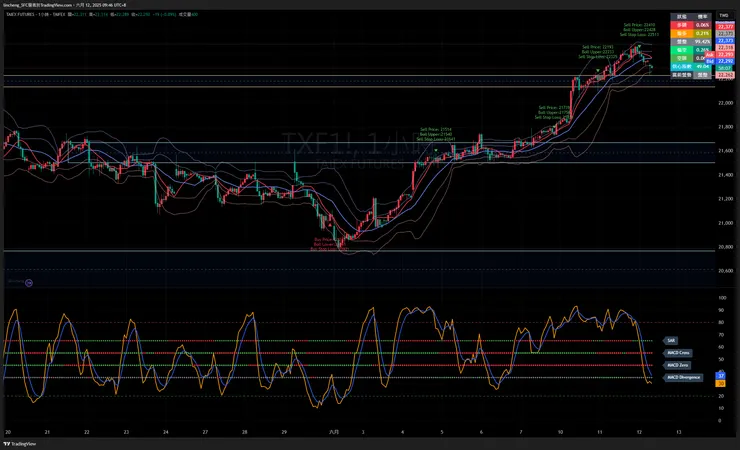Click the 21,600 price axis label
The width and height of the screenshot is (740, 450).
coord(725,151)
